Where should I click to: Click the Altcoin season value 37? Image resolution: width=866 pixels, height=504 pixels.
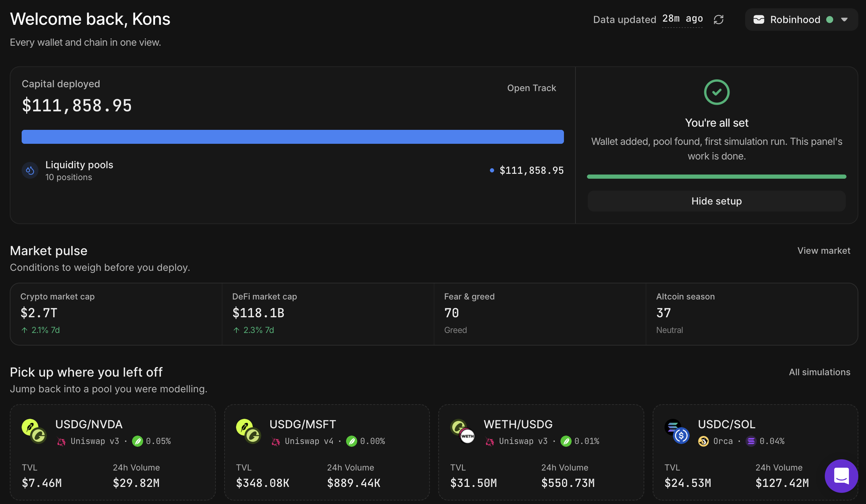tap(663, 313)
